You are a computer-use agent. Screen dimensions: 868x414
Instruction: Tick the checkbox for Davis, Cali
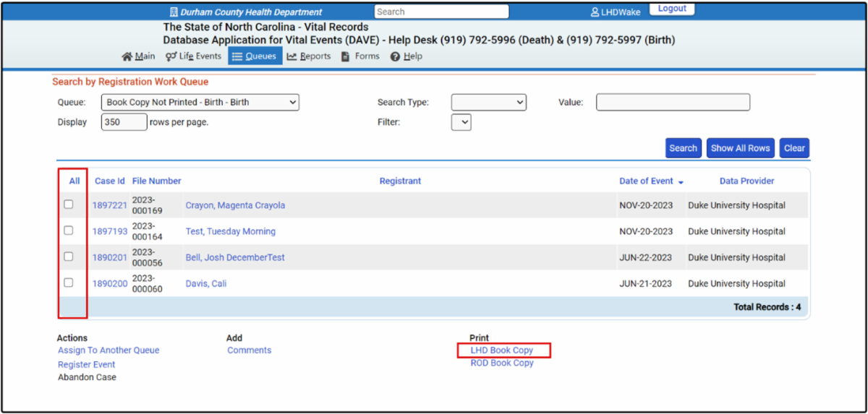[x=69, y=283]
